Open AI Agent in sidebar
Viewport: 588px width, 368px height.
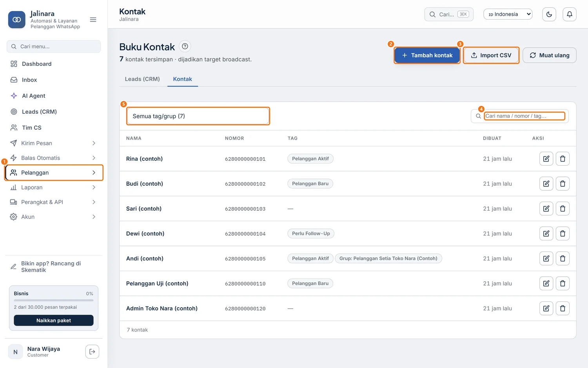[x=53, y=96]
